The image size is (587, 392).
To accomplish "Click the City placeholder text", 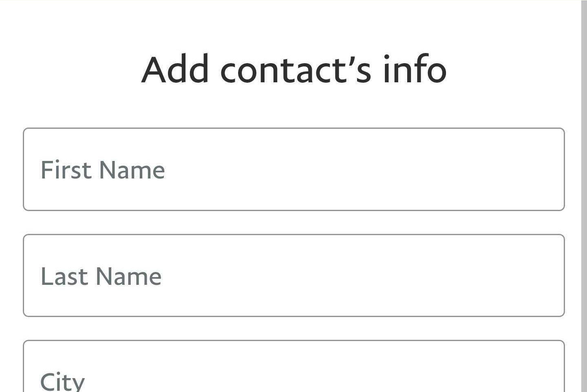I will 62,381.
